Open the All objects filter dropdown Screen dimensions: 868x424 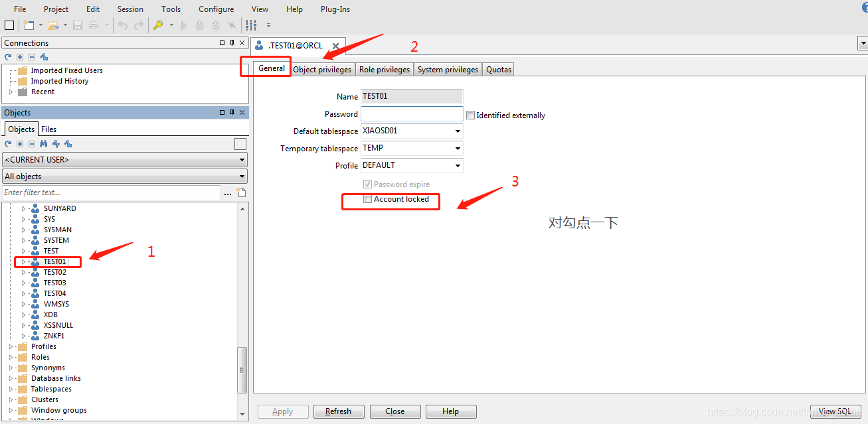click(x=125, y=177)
